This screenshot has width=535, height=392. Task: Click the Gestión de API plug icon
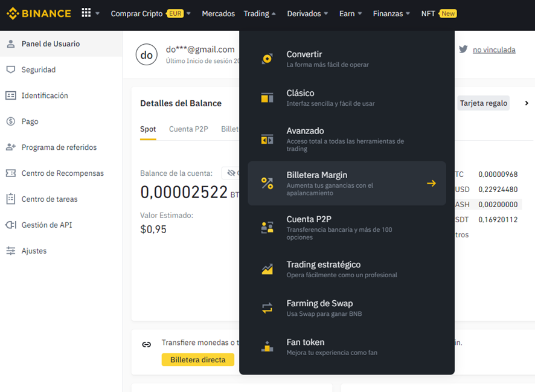[11, 225]
